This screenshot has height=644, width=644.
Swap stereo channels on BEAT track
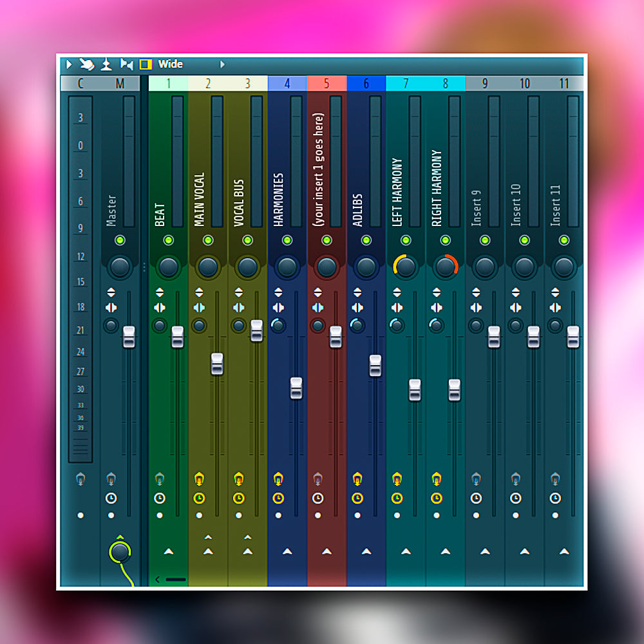[x=160, y=308]
